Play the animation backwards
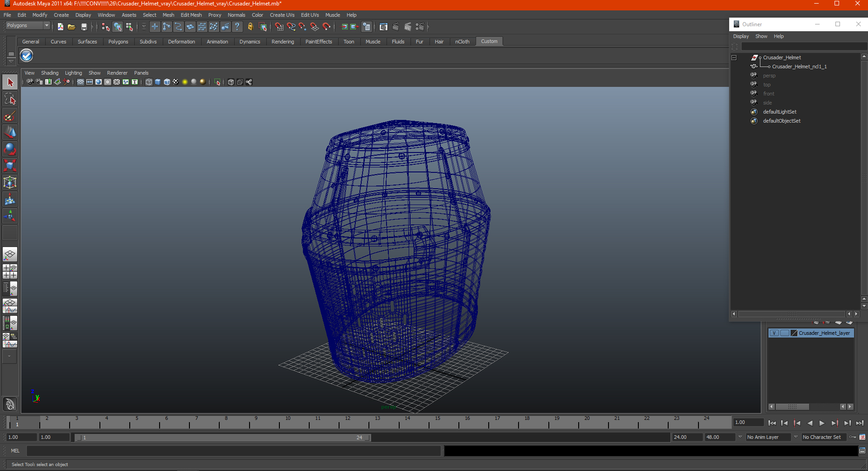The height and width of the screenshot is (471, 868). coord(810,423)
